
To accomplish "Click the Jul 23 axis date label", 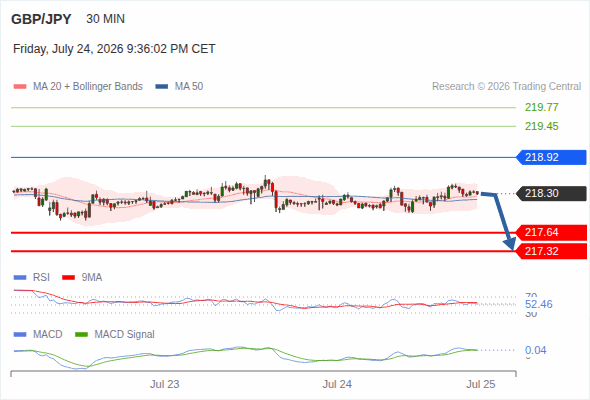I will click(165, 384).
